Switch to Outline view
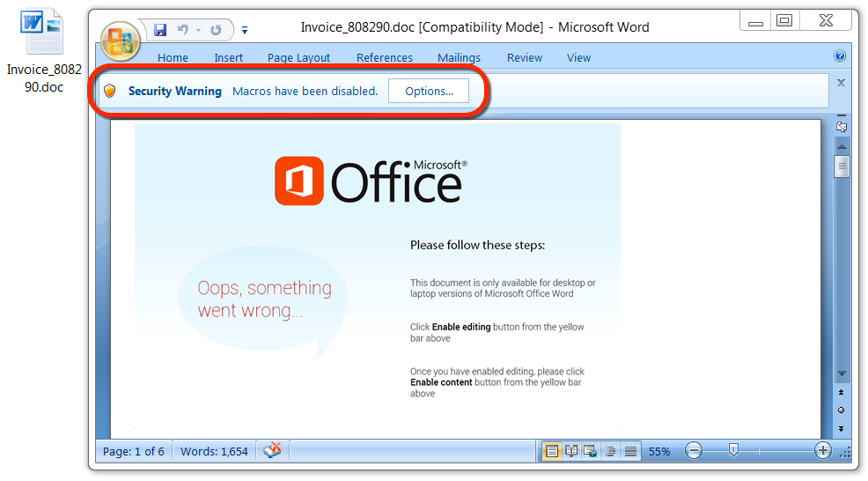 (x=611, y=452)
